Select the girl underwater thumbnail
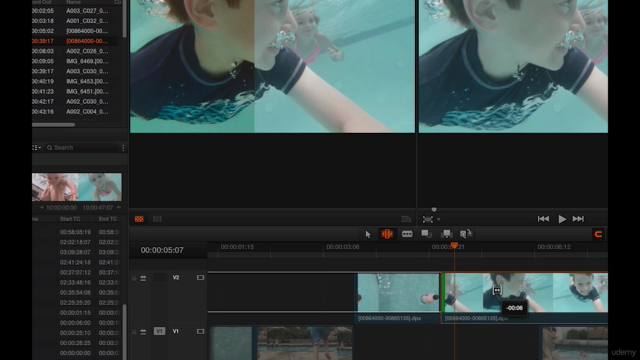This screenshot has width=640, height=360. pyautogui.click(x=100, y=187)
